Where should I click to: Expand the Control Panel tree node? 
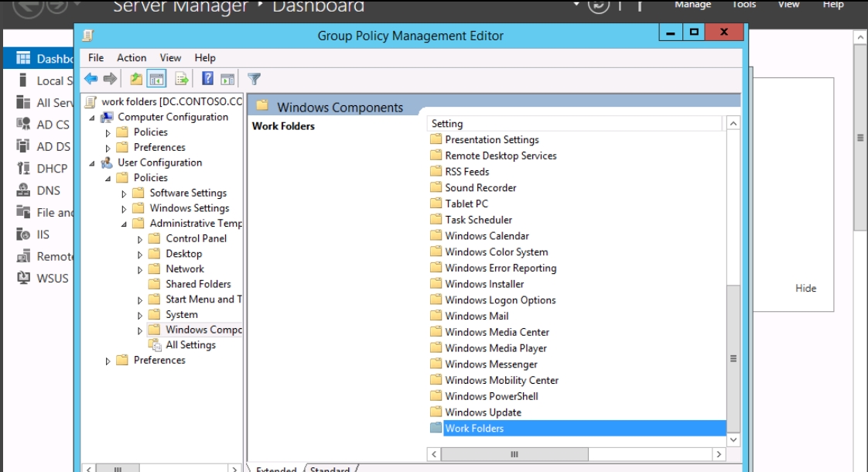pyautogui.click(x=140, y=239)
